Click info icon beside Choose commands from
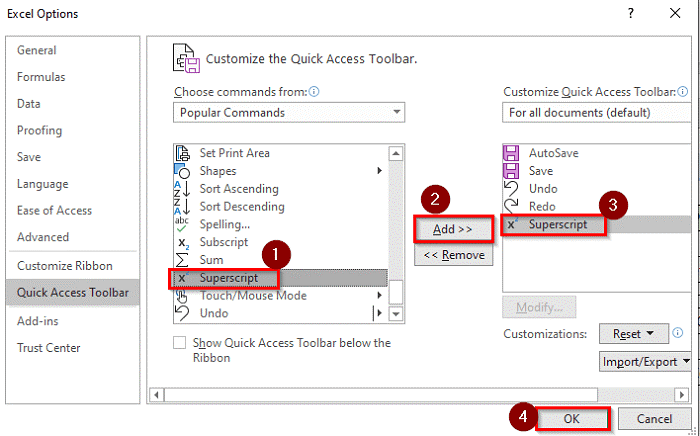The width and height of the screenshot is (700, 436). coord(314,91)
